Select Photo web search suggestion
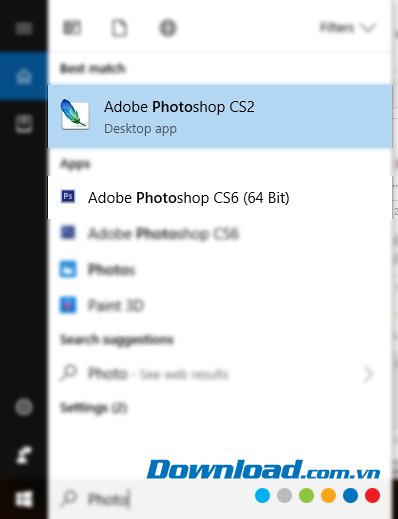Viewport: 398px width, 519px height. [x=220, y=374]
